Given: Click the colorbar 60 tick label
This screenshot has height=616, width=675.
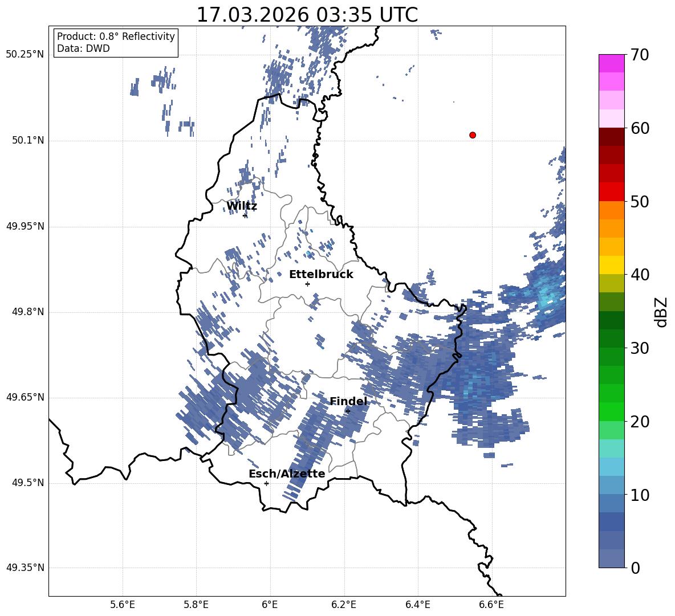Looking at the screenshot, I should point(640,128).
